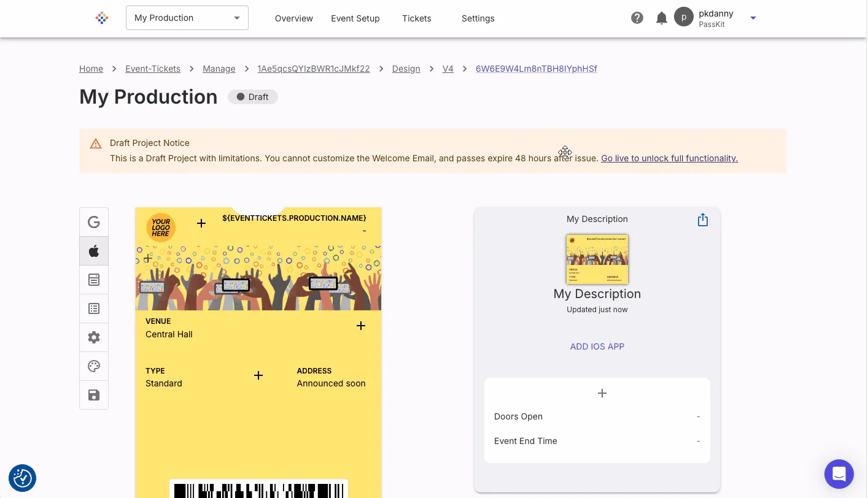Open the Event Setup menu
868x498 pixels.
[x=355, y=18]
